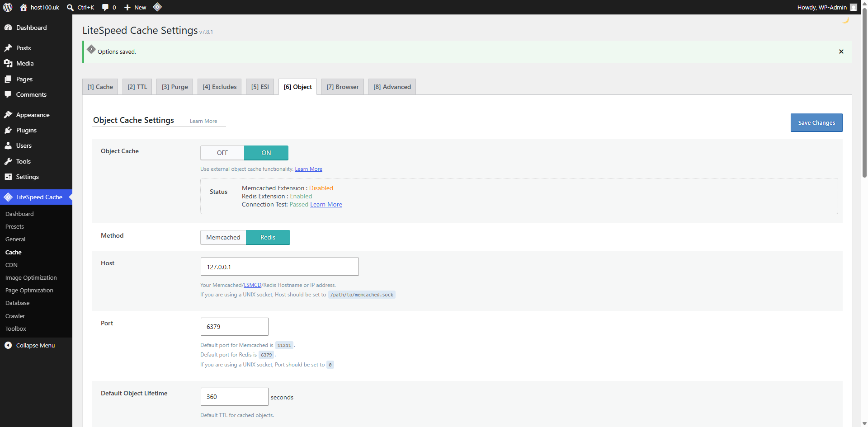
Task: Dismiss the Options saved notice
Action: pyautogui.click(x=841, y=52)
